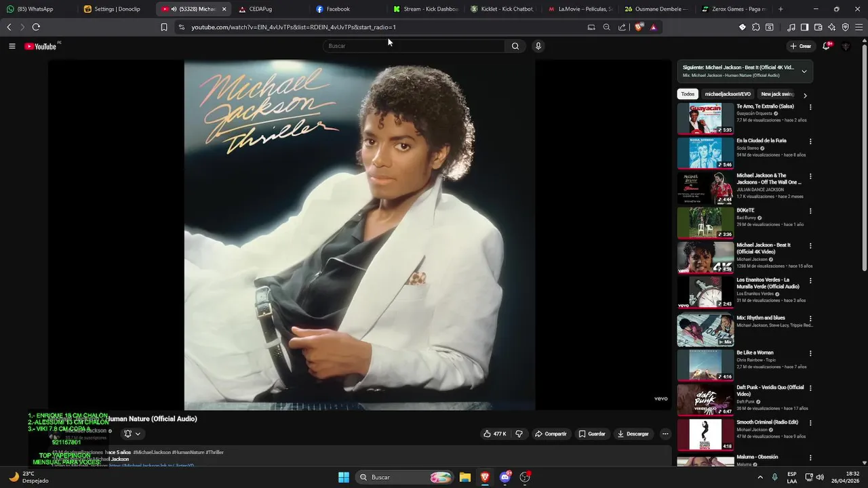Open the Brave playlist music note icon
This screenshot has width=868, height=488.
coord(791,27)
